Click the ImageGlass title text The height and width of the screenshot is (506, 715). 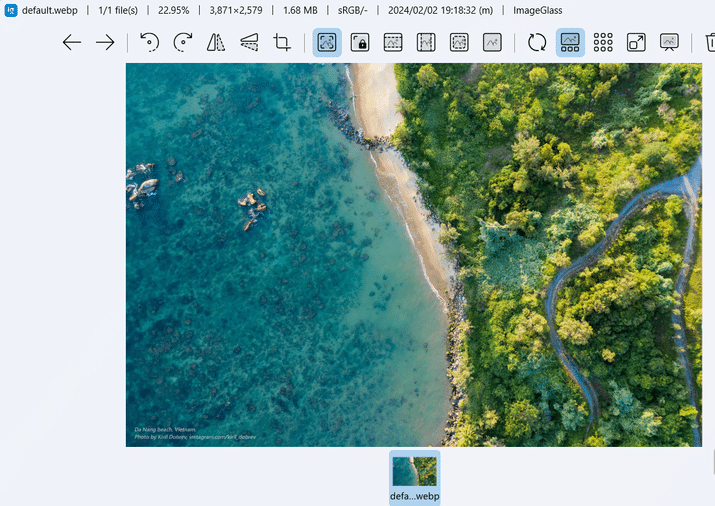click(538, 10)
